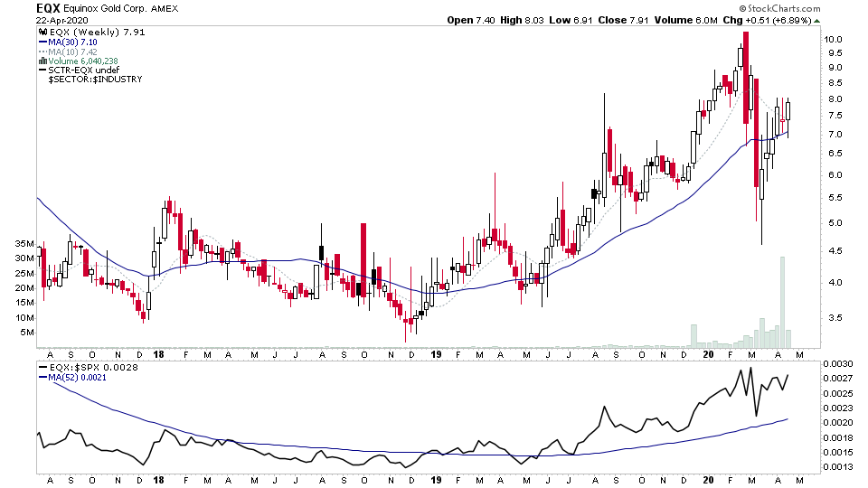The height and width of the screenshot is (488, 868).
Task: Click the Equinox Gold Corp. AMEX company name
Action: [x=120, y=9]
